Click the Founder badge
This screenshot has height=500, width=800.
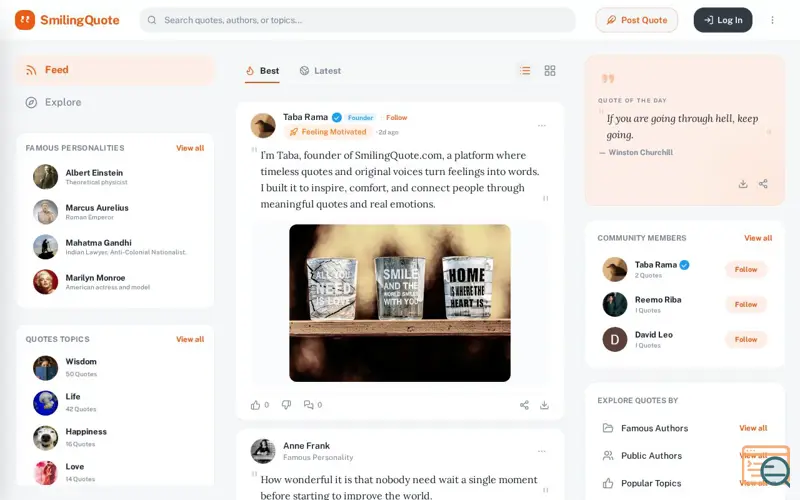coord(360,117)
